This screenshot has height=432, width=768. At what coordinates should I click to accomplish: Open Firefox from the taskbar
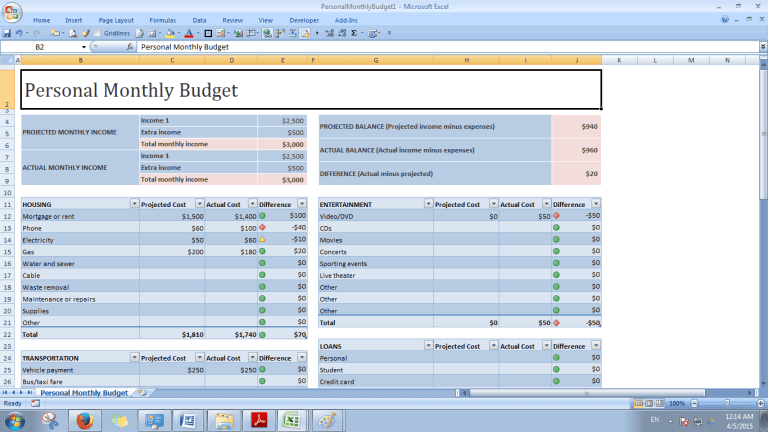coord(84,421)
